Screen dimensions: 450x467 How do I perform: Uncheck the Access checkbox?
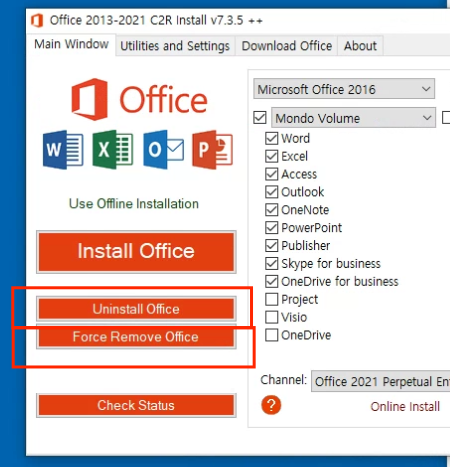click(x=272, y=174)
